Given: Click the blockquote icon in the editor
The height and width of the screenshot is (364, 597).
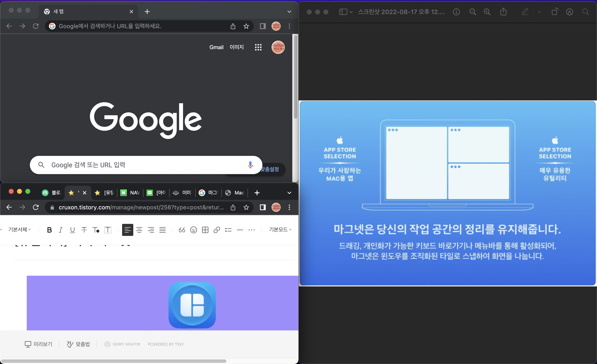Looking at the screenshot, I should click(182, 230).
